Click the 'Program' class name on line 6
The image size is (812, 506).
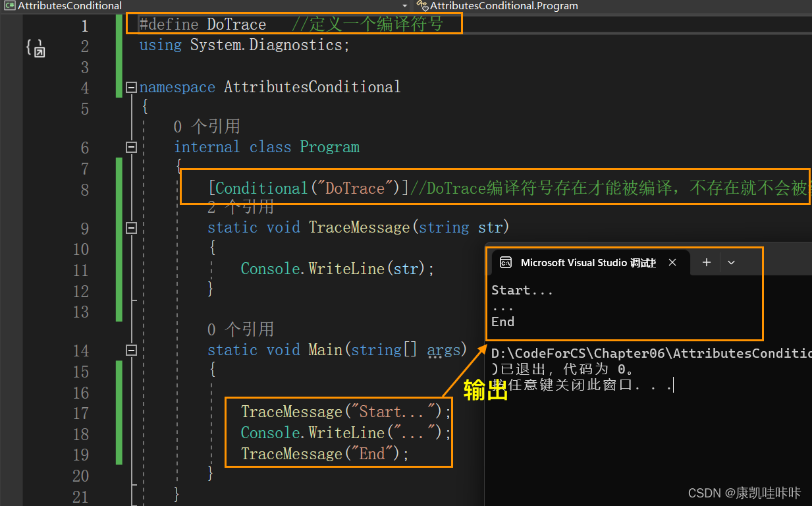click(330, 147)
